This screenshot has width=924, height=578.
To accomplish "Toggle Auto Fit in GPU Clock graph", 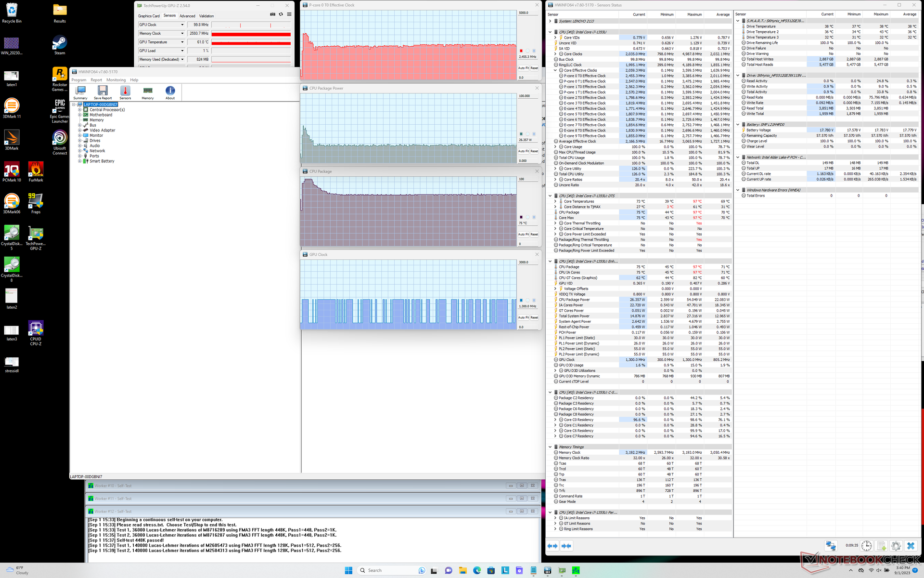I will coord(524,317).
